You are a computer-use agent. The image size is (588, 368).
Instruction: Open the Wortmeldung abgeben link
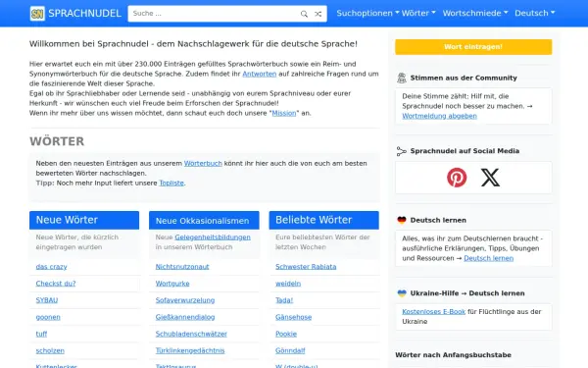(x=439, y=116)
